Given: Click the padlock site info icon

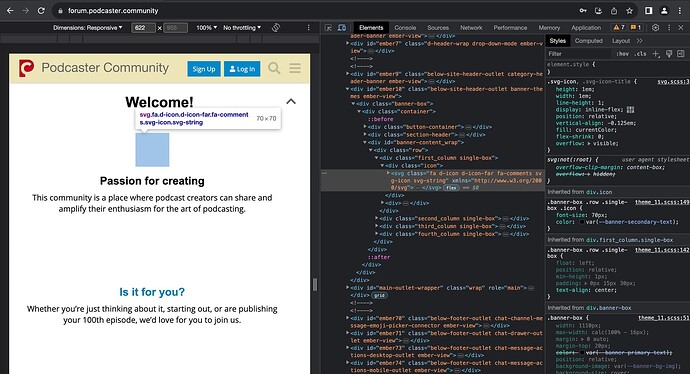Looking at the screenshot, I should pyautogui.click(x=60, y=11).
